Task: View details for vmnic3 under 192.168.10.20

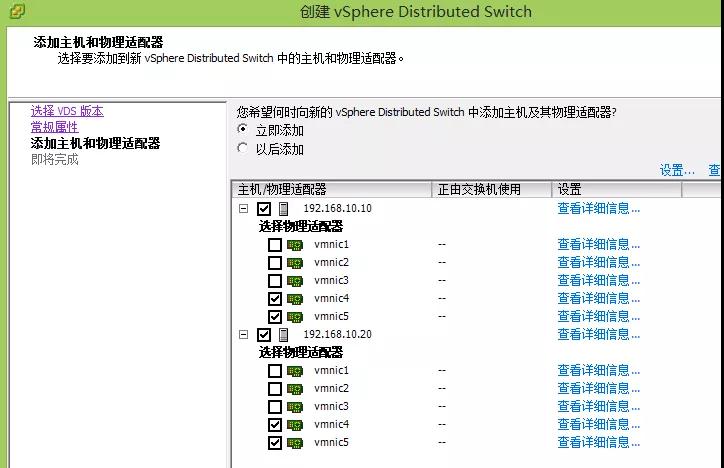Action: coord(598,407)
